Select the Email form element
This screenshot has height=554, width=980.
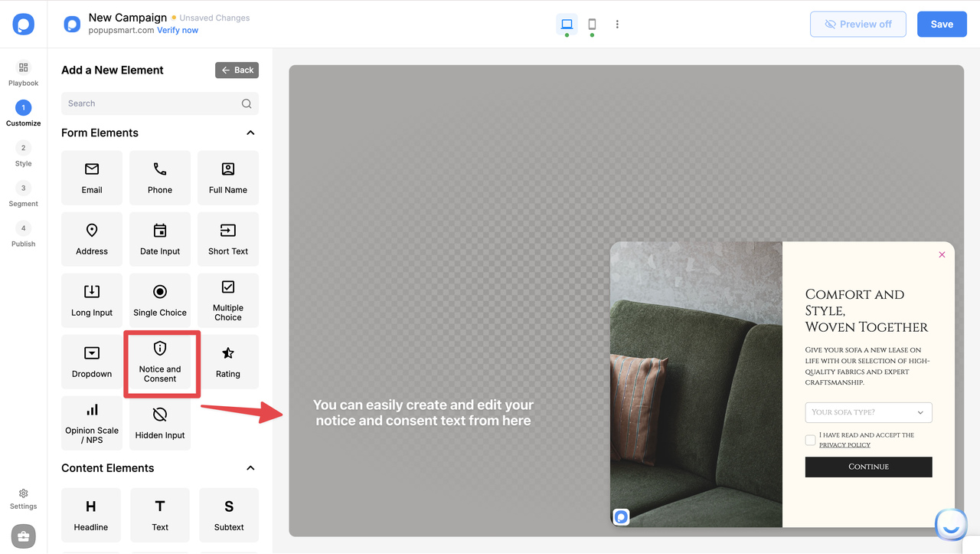[x=91, y=178]
